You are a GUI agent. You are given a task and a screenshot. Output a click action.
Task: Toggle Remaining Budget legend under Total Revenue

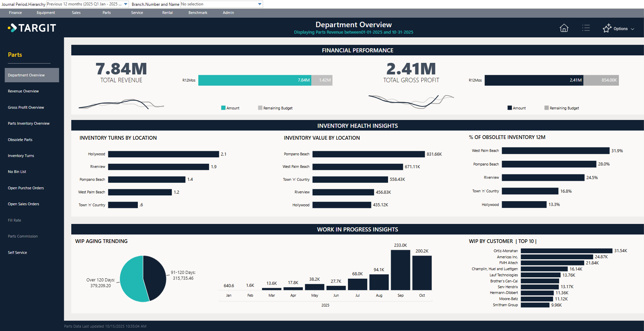(x=260, y=108)
